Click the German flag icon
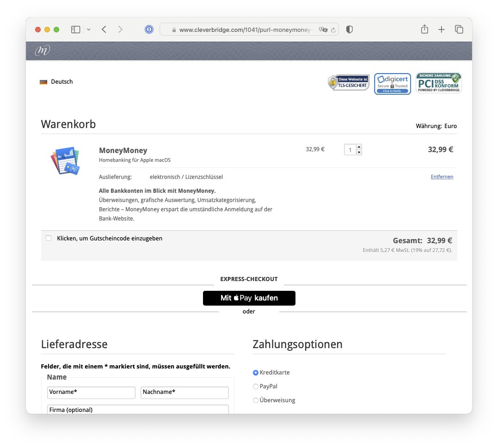498x448 pixels. point(43,82)
